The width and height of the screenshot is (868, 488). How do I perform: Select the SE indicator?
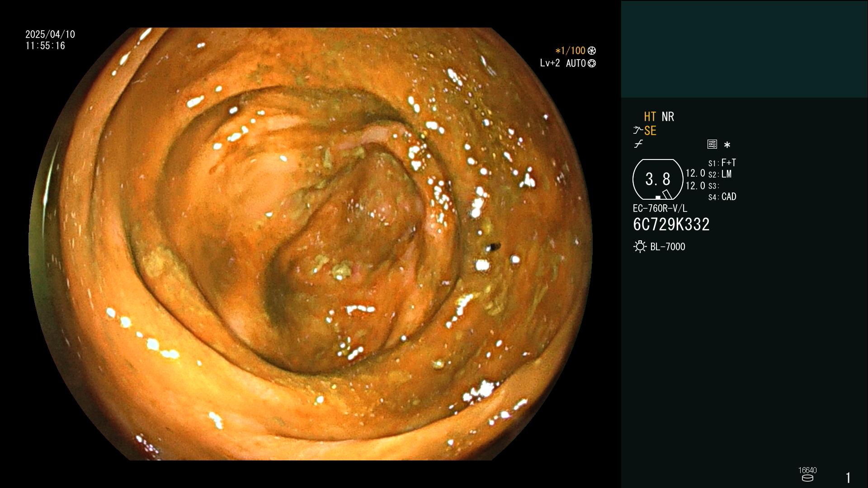pos(650,131)
